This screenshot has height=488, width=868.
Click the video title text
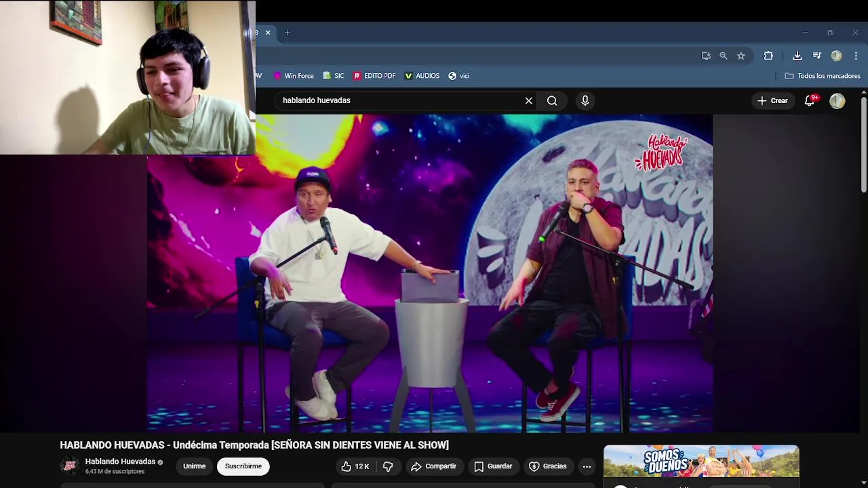point(254,445)
